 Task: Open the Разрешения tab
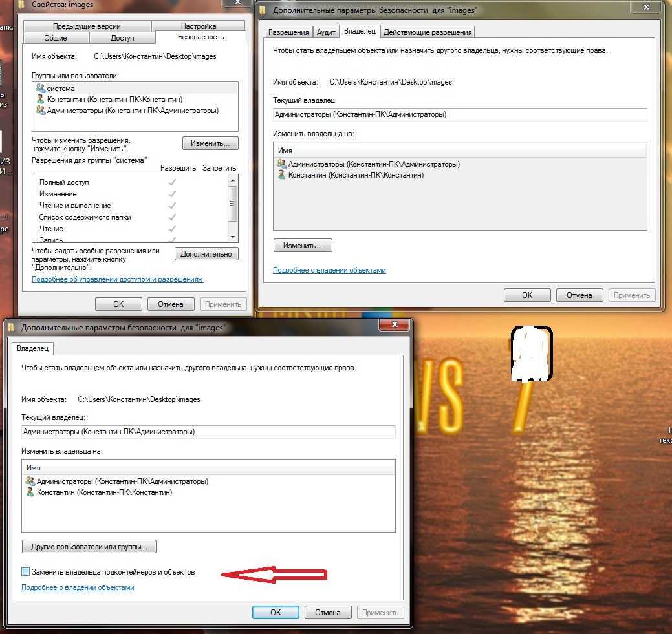coord(288,32)
